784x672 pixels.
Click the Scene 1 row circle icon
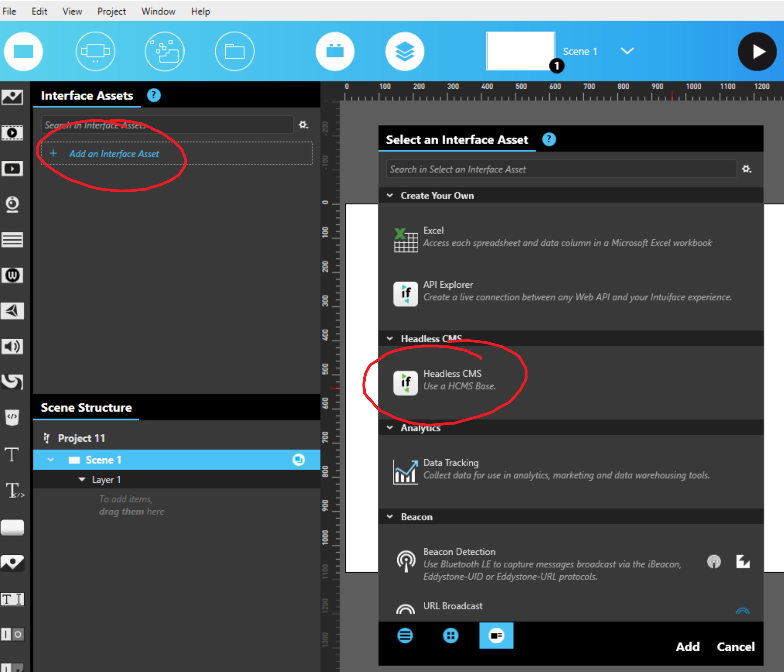coord(299,460)
